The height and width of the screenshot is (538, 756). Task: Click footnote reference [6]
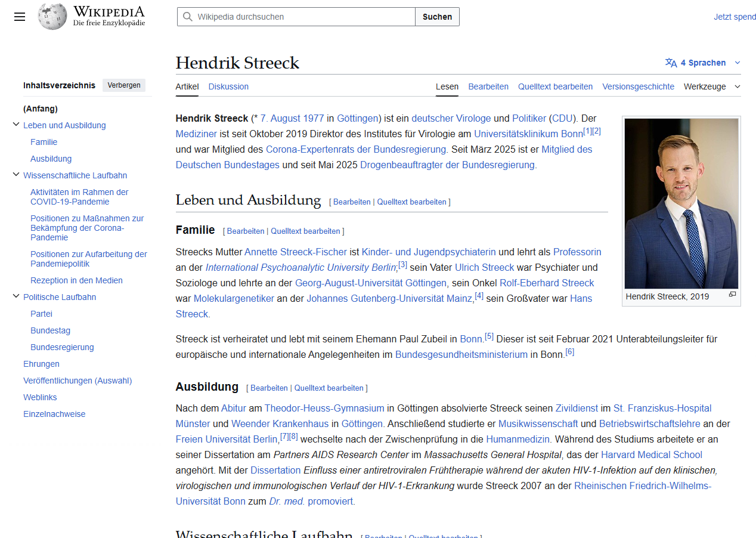point(570,351)
